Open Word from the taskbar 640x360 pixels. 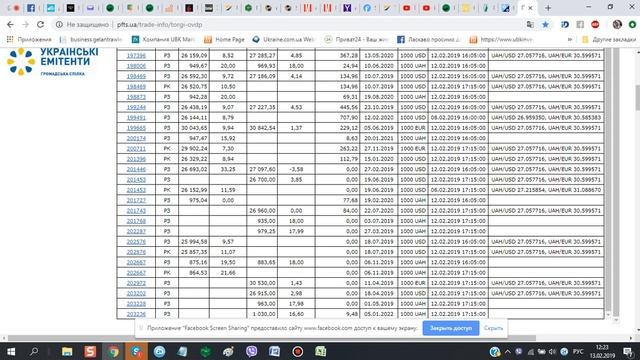click(x=274, y=351)
